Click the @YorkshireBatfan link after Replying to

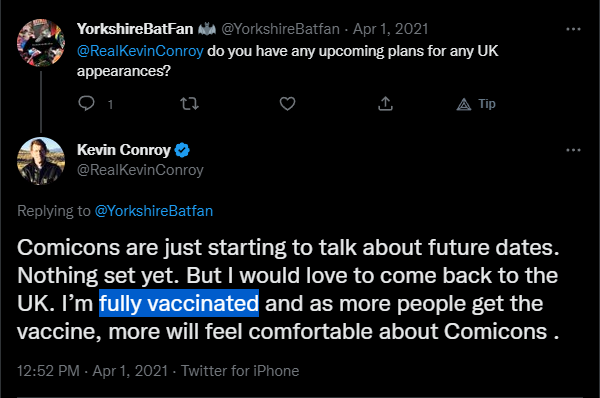tap(154, 211)
